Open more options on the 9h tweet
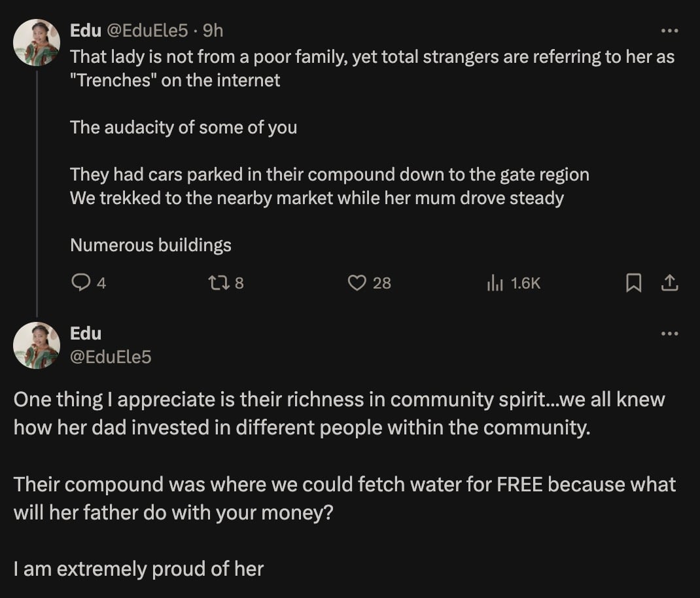 [x=669, y=31]
